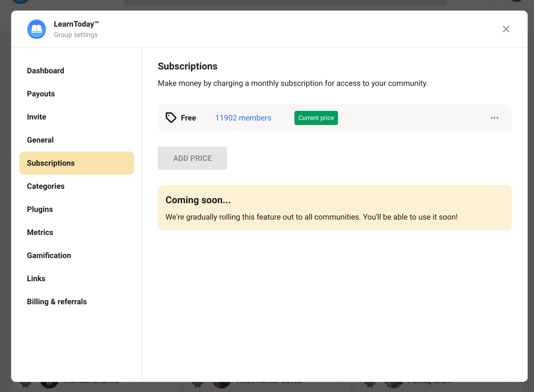Select Invite in the sidebar
The image size is (534, 392).
coord(37,117)
